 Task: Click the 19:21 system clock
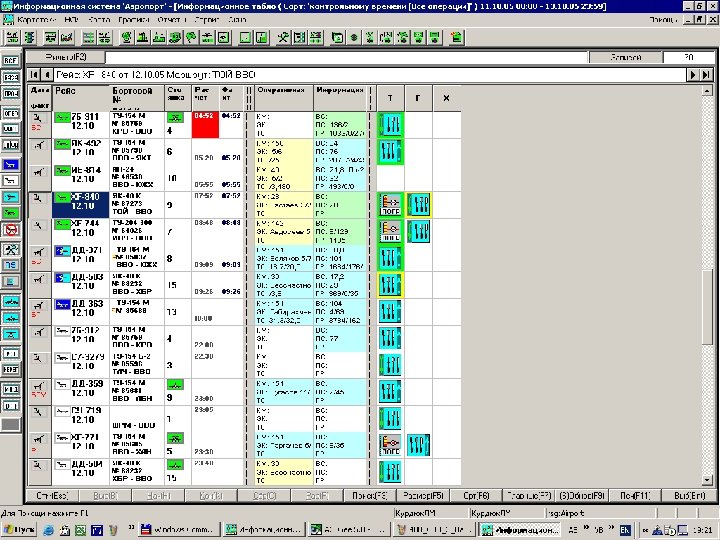coord(703,530)
